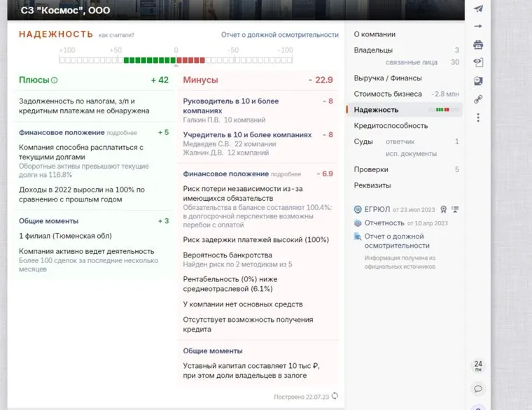This screenshot has width=532, height=410.
Task: Toggle the eye watch icon in toolbar
Action: [478, 62]
